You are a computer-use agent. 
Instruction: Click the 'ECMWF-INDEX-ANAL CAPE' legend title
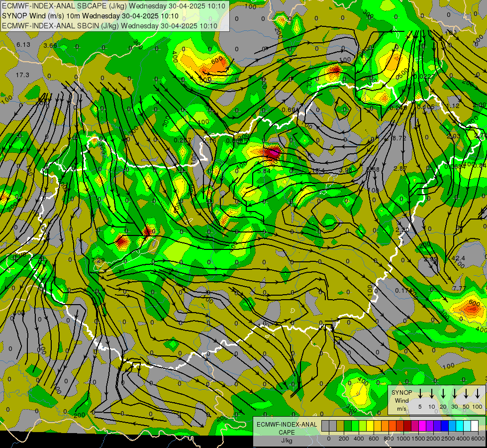click(x=287, y=428)
